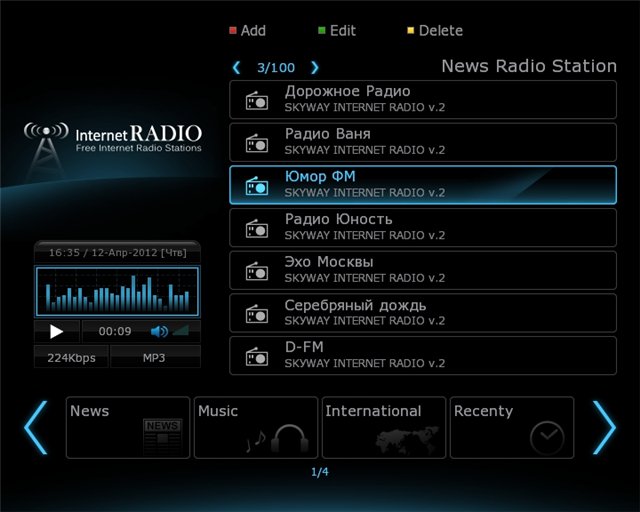The width and height of the screenshot is (640, 512).
Task: Click the audio spectrum visualizer
Action: pos(118,292)
